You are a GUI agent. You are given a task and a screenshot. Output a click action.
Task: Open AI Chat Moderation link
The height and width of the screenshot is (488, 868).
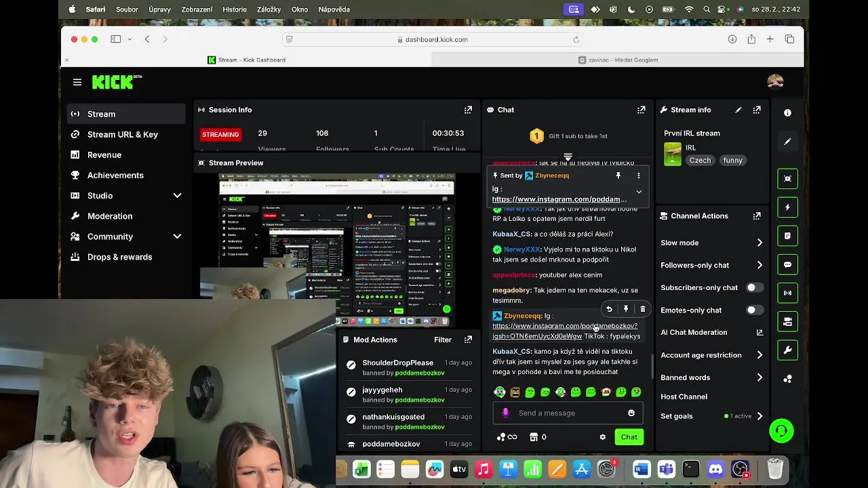tap(712, 332)
